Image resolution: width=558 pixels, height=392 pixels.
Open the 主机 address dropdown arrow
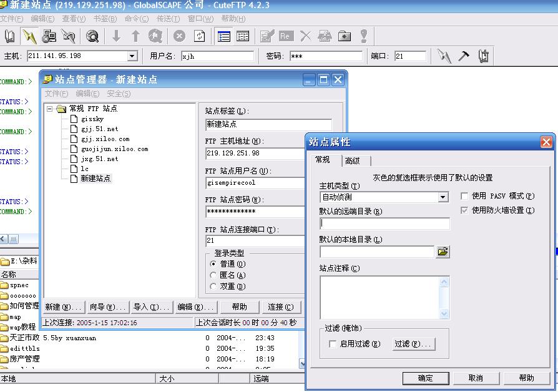click(132, 56)
